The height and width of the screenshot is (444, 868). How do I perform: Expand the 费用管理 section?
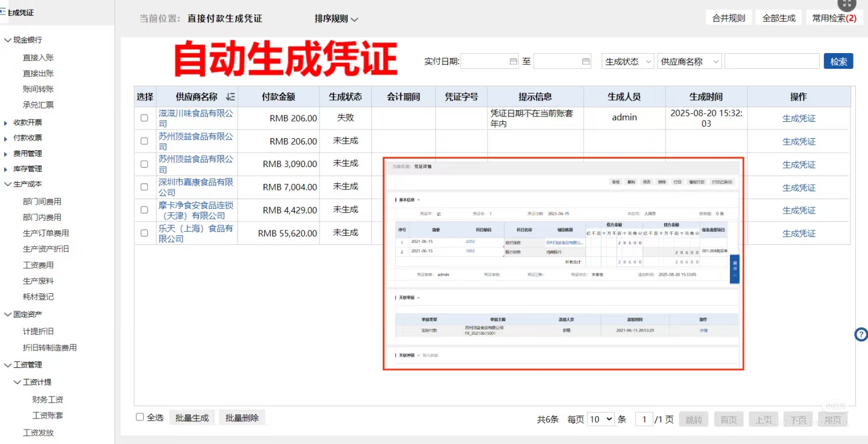pos(6,154)
